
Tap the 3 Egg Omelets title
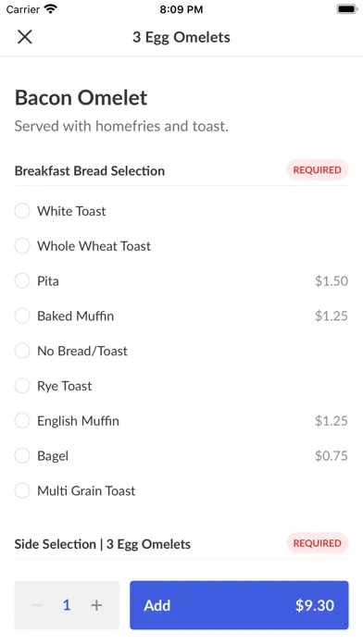pos(181,37)
